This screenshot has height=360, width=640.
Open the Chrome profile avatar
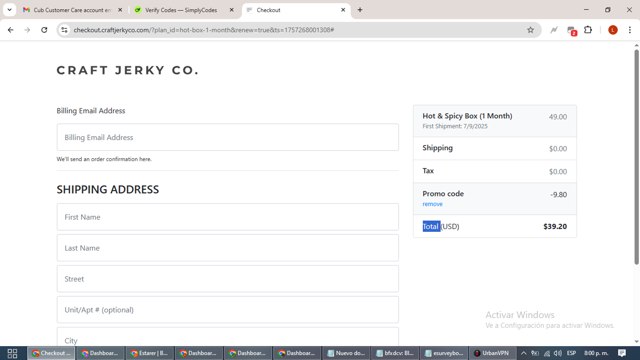[613, 30]
